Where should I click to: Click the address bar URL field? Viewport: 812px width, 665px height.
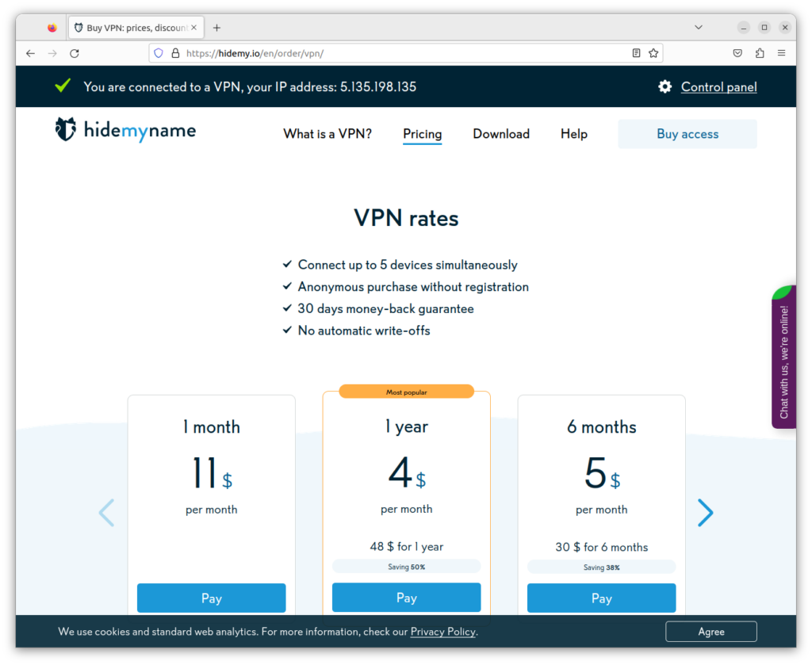407,53
